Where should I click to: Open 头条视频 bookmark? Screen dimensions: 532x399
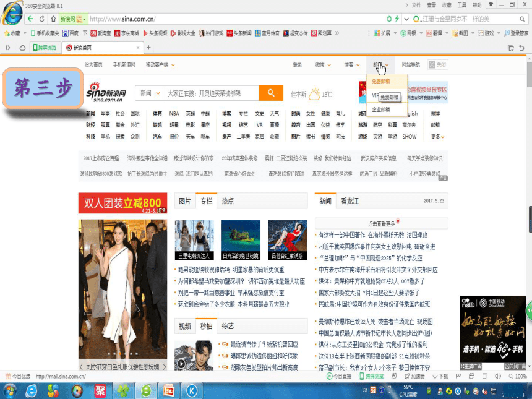[x=155, y=33]
